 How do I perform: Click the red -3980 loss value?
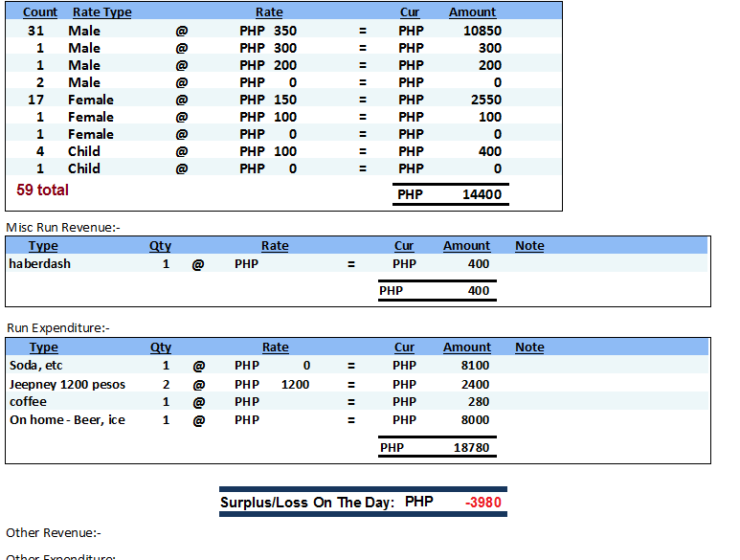(x=482, y=503)
